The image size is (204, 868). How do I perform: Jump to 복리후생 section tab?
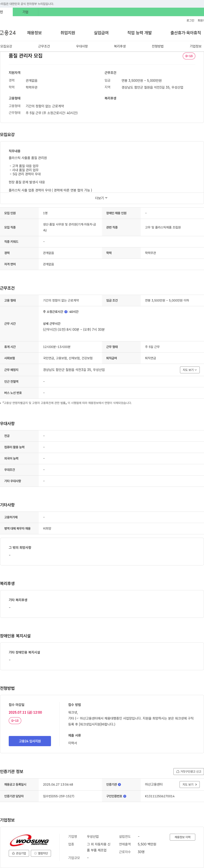120,46
